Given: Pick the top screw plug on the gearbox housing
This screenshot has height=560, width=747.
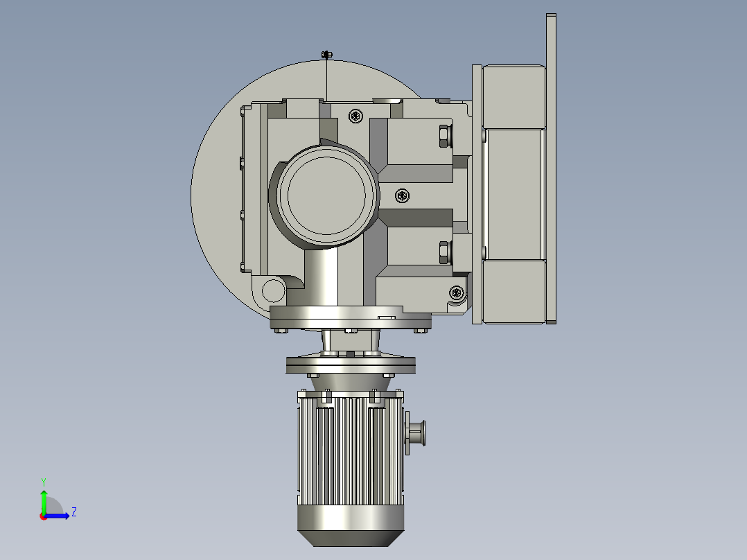Looking at the screenshot, I should (x=356, y=116).
